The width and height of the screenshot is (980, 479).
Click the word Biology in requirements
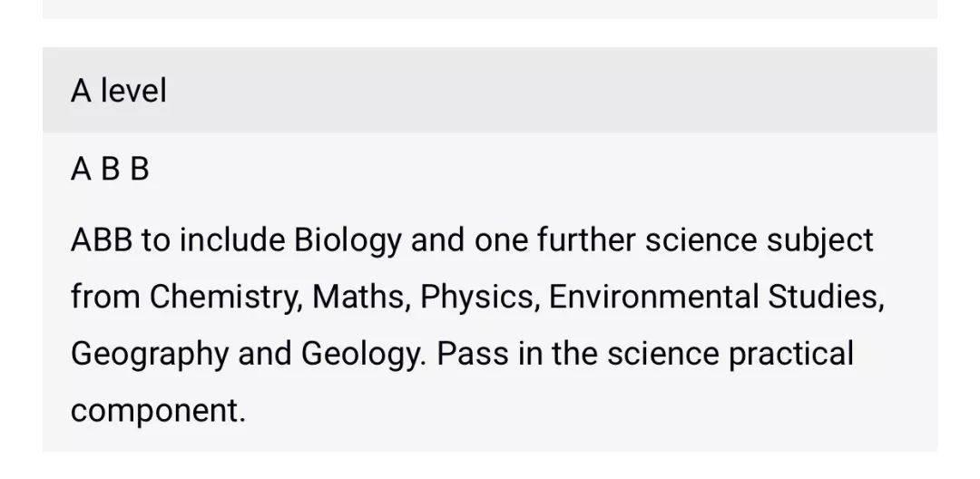[x=348, y=240]
